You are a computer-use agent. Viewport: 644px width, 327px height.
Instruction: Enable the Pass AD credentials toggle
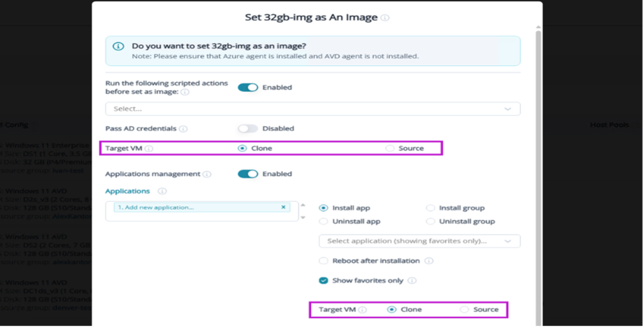tap(248, 128)
